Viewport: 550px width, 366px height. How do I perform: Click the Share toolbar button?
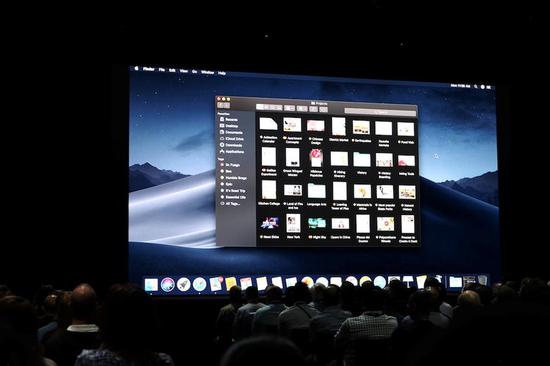[313, 109]
